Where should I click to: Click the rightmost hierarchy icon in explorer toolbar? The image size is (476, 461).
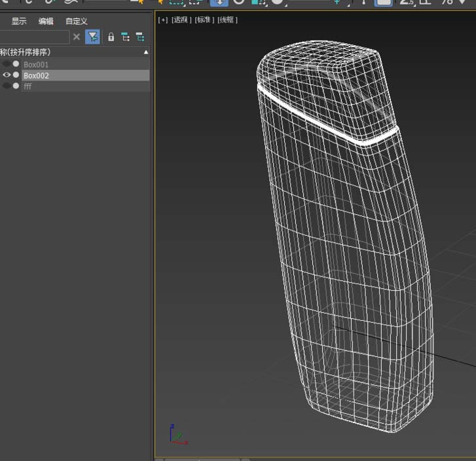pyautogui.click(x=139, y=37)
